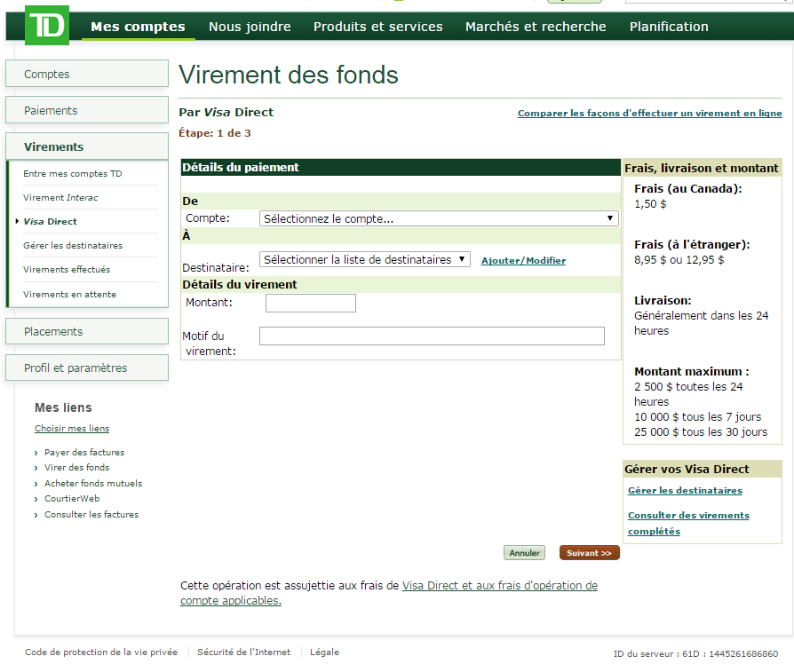The height and width of the screenshot is (672, 794).
Task: Click "25 000 $ tous les 30 jours" text
Action: click(x=701, y=431)
